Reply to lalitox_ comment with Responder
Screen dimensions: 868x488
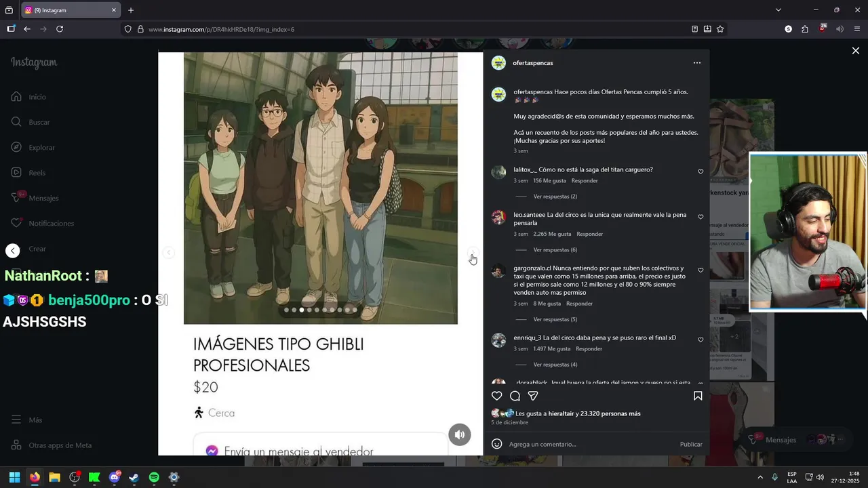[x=585, y=181]
